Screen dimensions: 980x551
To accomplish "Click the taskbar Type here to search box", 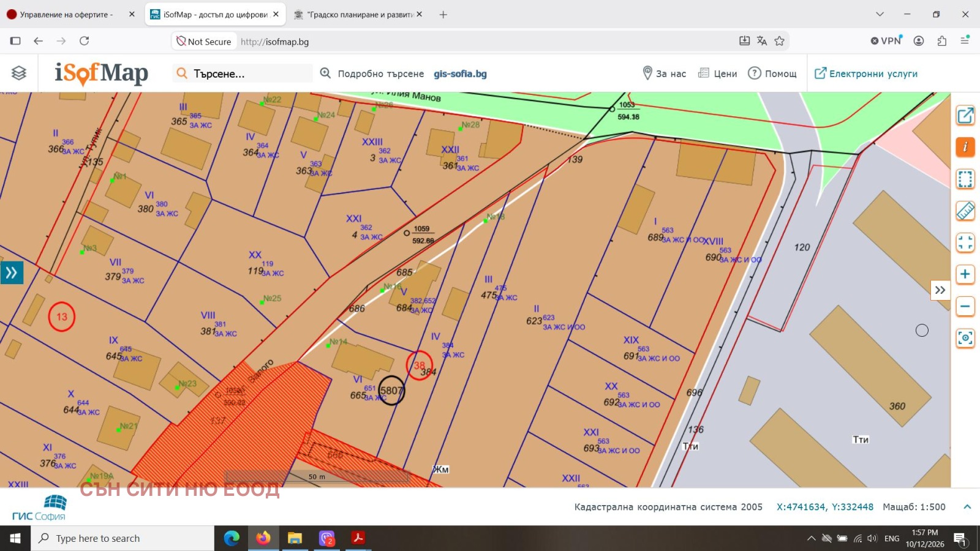I will 123,538.
